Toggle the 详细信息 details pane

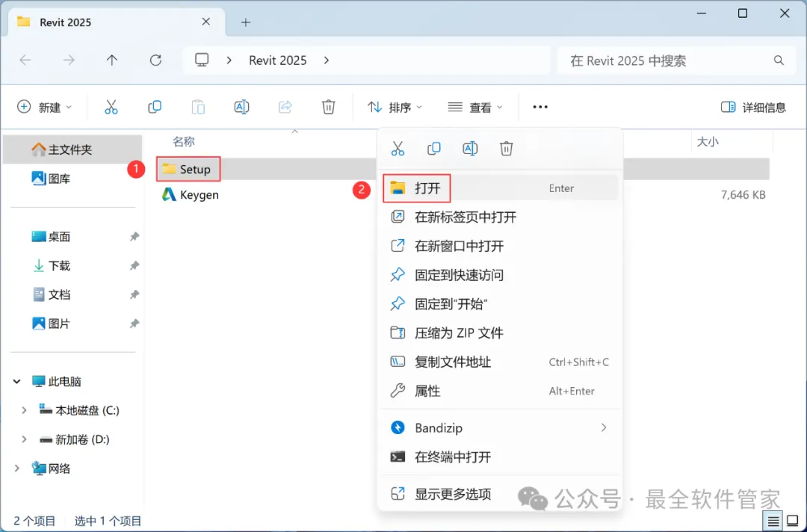tap(753, 107)
